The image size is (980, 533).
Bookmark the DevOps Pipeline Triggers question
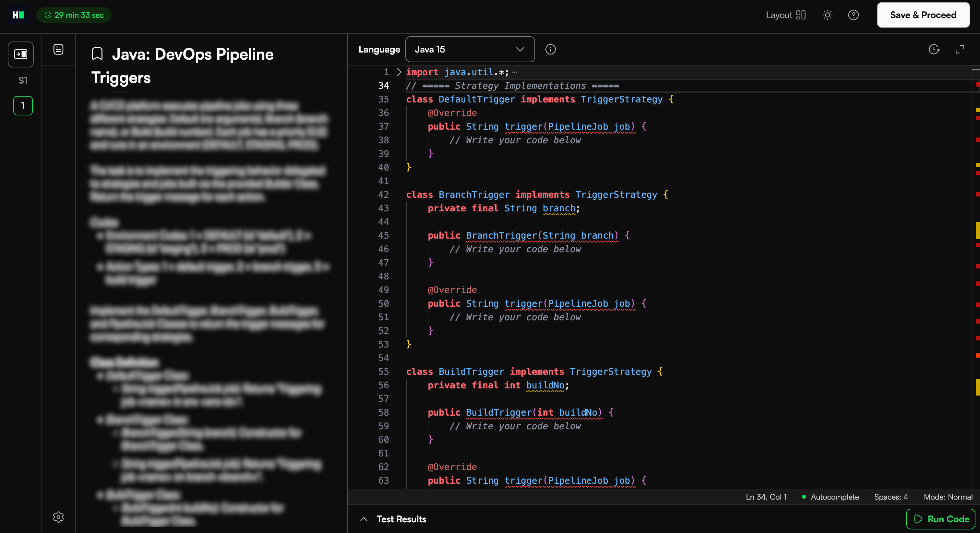(97, 54)
